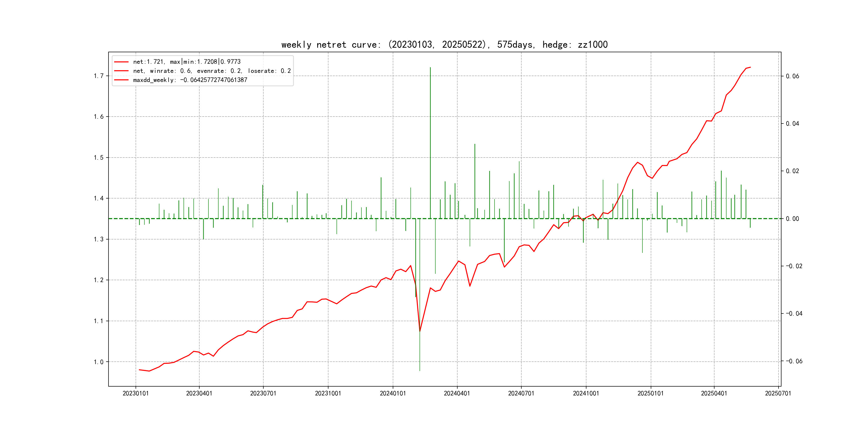Click the red line swatch for net:1.721
868x434 pixels.
tap(121, 62)
